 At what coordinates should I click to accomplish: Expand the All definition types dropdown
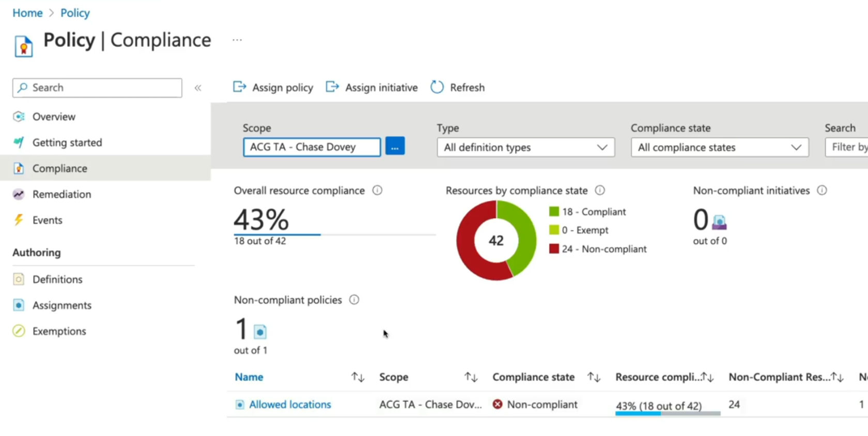point(525,147)
